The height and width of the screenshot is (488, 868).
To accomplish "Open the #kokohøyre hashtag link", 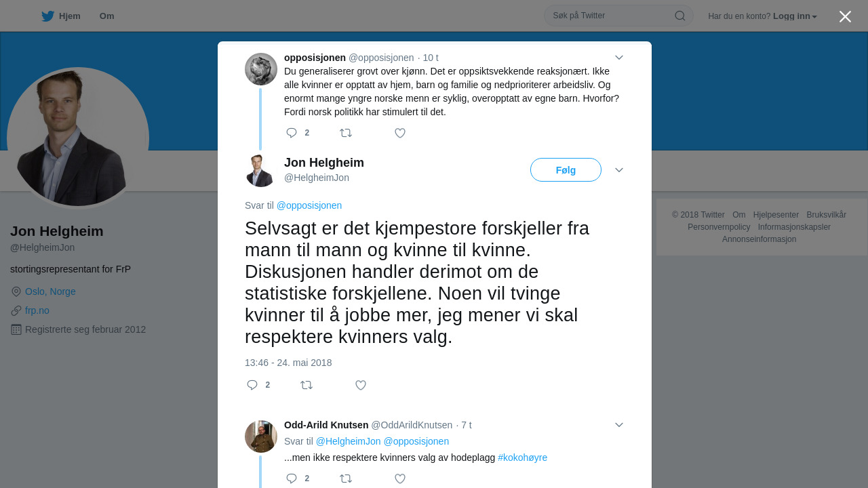I will (522, 457).
